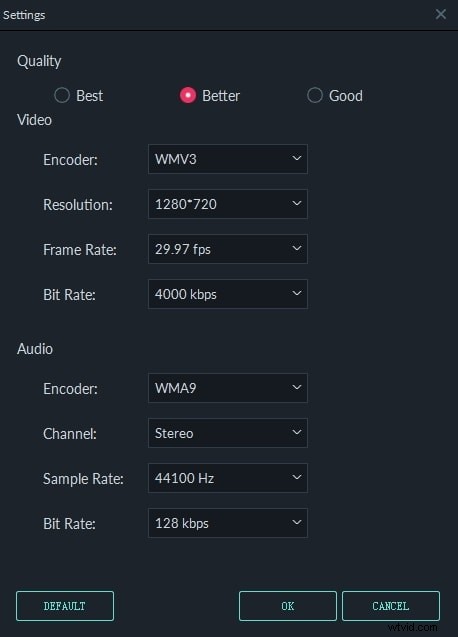The width and height of the screenshot is (458, 637).
Task: Open the video Encoder WMV3 dropdown
Action: click(x=228, y=159)
